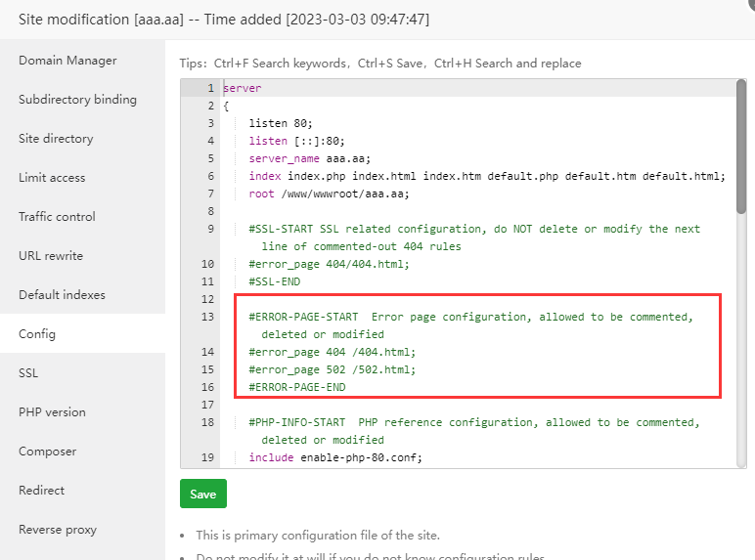Click the Config sidebar tab
Image resolution: width=755 pixels, height=560 pixels.
tap(37, 334)
